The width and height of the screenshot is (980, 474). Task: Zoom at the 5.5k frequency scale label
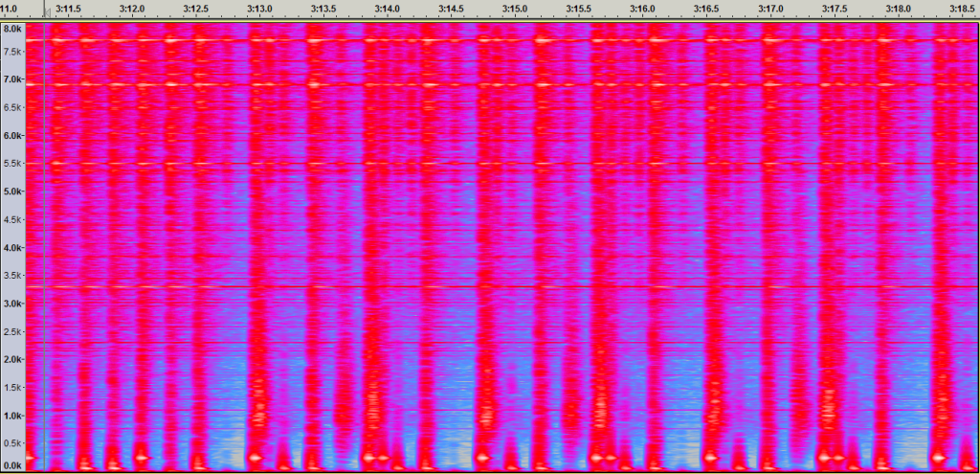pos(12,164)
